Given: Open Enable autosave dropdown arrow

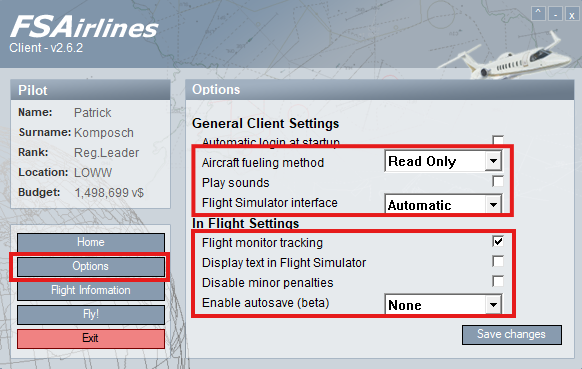Looking at the screenshot, I should click(493, 305).
